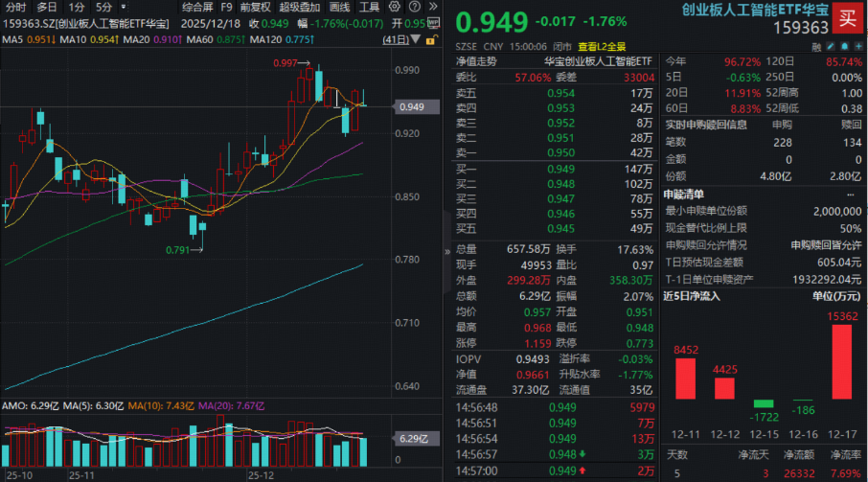Open 超级叠加 overlay menu
The image size is (868, 482).
point(300,8)
